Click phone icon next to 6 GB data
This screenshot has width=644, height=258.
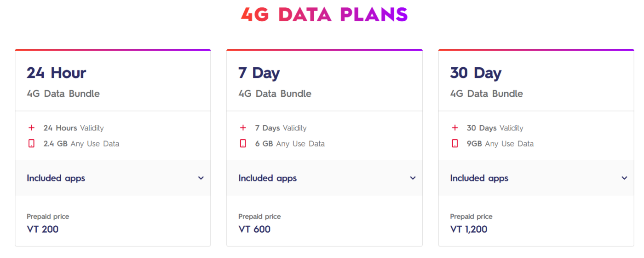tap(243, 144)
